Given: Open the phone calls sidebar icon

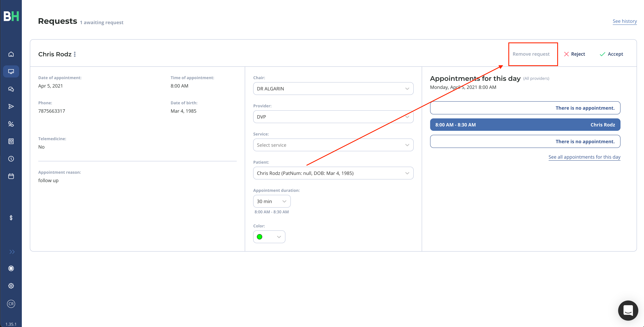Looking at the screenshot, I should click(x=11, y=124).
